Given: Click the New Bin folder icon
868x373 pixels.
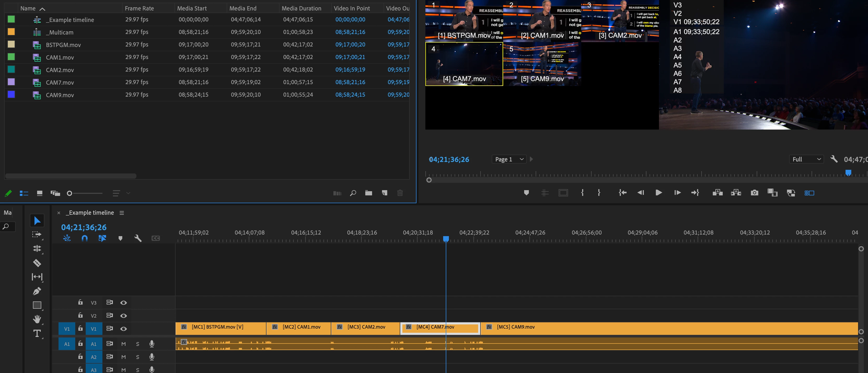Looking at the screenshot, I should 369,193.
